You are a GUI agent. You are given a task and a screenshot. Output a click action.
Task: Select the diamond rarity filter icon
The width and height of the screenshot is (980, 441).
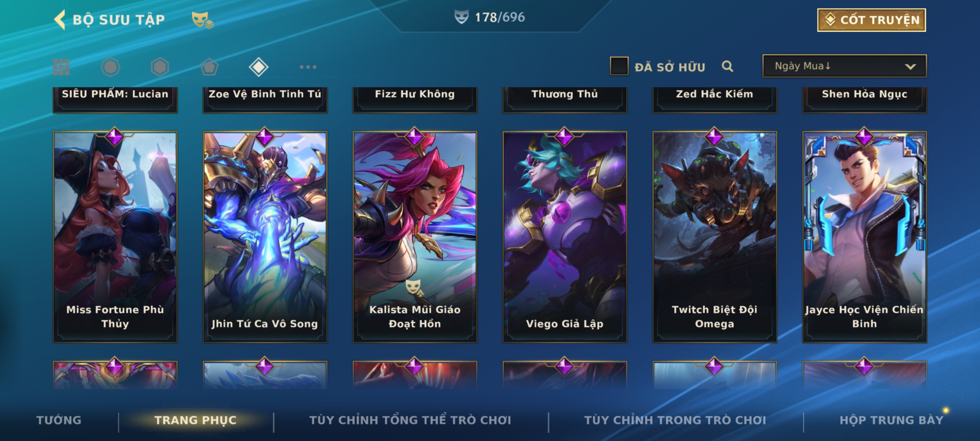coord(258,67)
